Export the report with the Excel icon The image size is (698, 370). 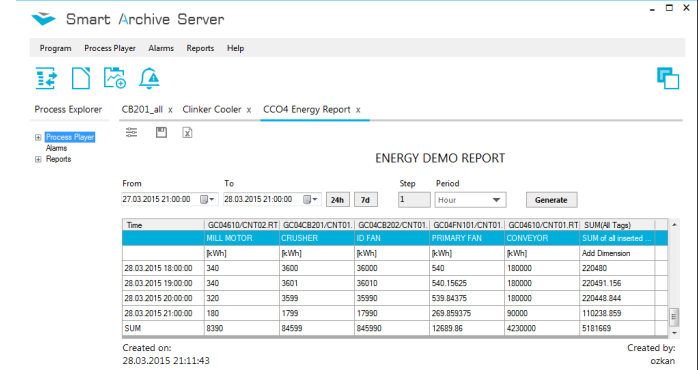click(187, 133)
